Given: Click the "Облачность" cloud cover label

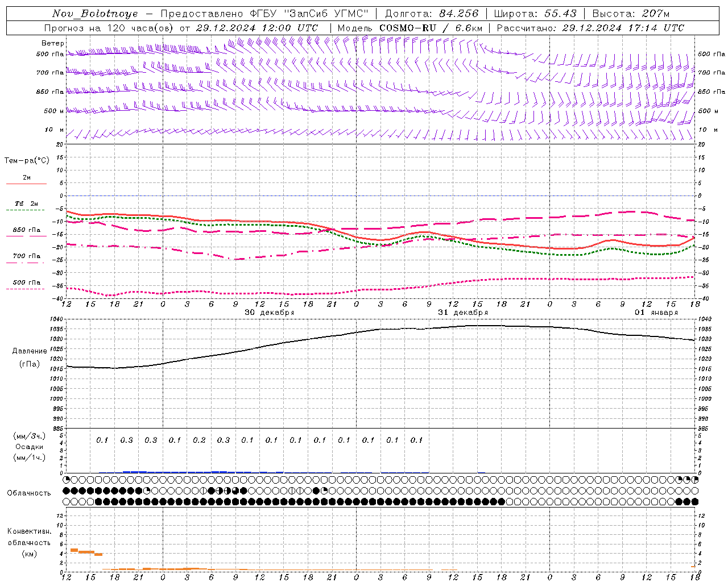Looking at the screenshot, I should tap(29, 493).
